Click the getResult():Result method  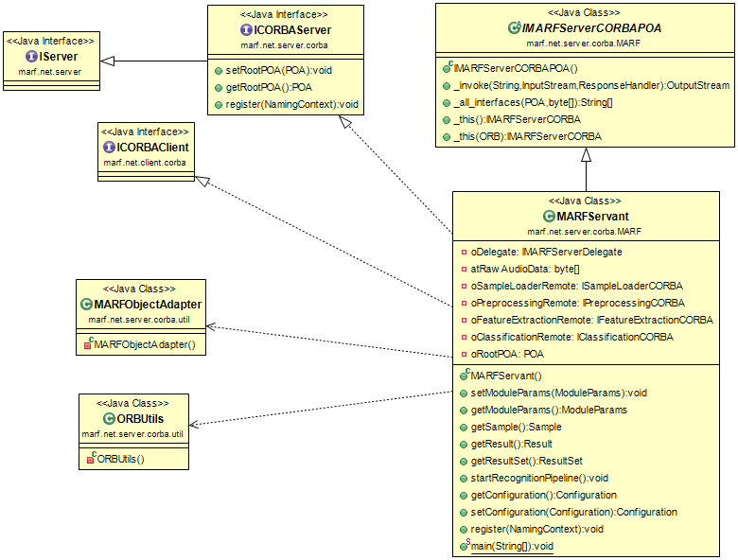(x=511, y=445)
